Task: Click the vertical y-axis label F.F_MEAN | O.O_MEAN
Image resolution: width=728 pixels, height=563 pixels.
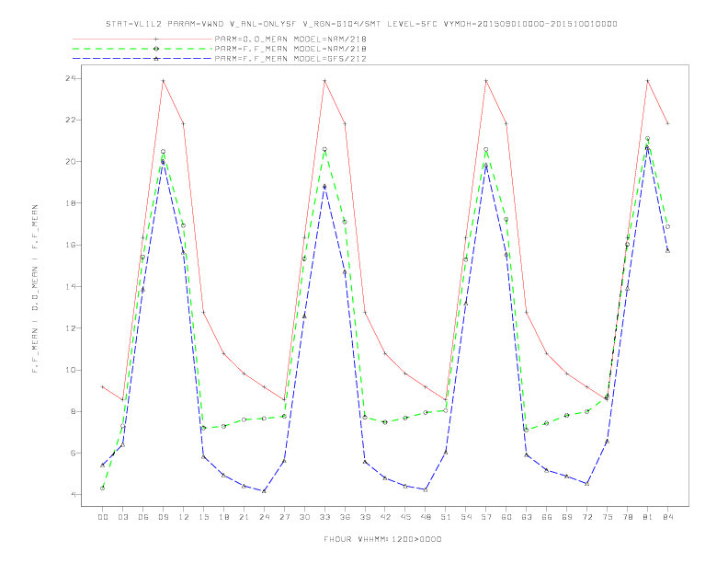Action: pos(35,289)
